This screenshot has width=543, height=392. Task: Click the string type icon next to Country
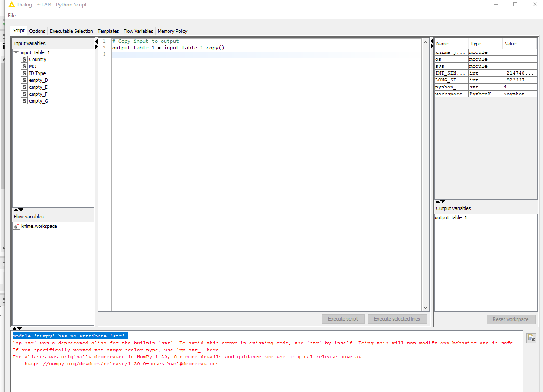(x=24, y=59)
